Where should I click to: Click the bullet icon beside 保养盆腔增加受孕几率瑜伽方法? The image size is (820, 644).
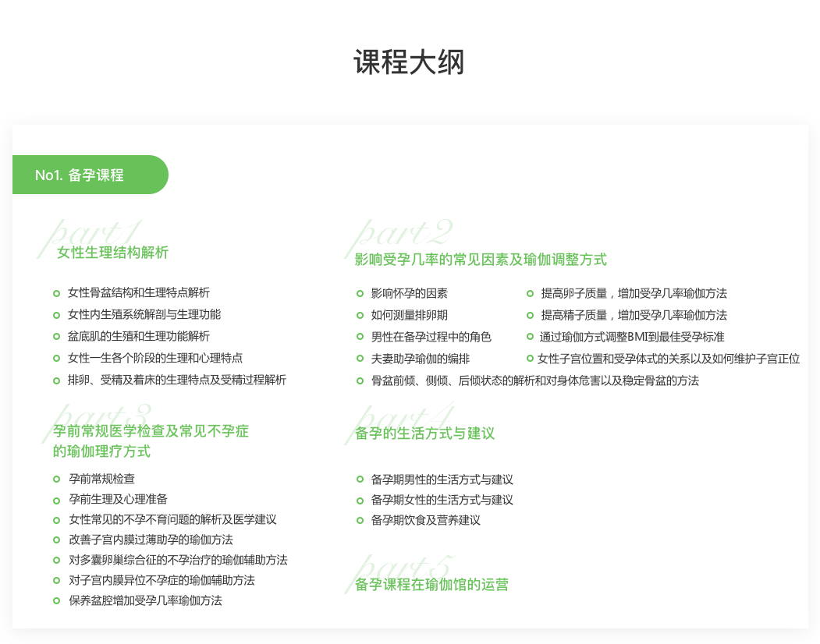pos(55,601)
